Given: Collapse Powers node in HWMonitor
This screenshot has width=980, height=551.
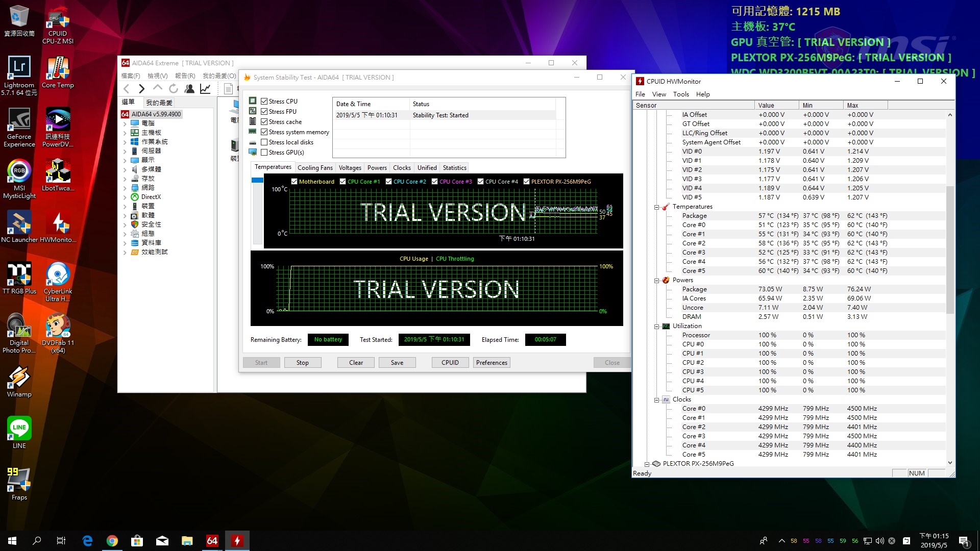Looking at the screenshot, I should click(657, 280).
